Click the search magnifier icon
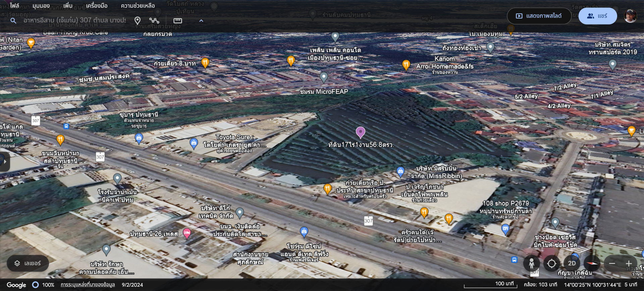The width and height of the screenshot is (644, 291). tap(13, 21)
